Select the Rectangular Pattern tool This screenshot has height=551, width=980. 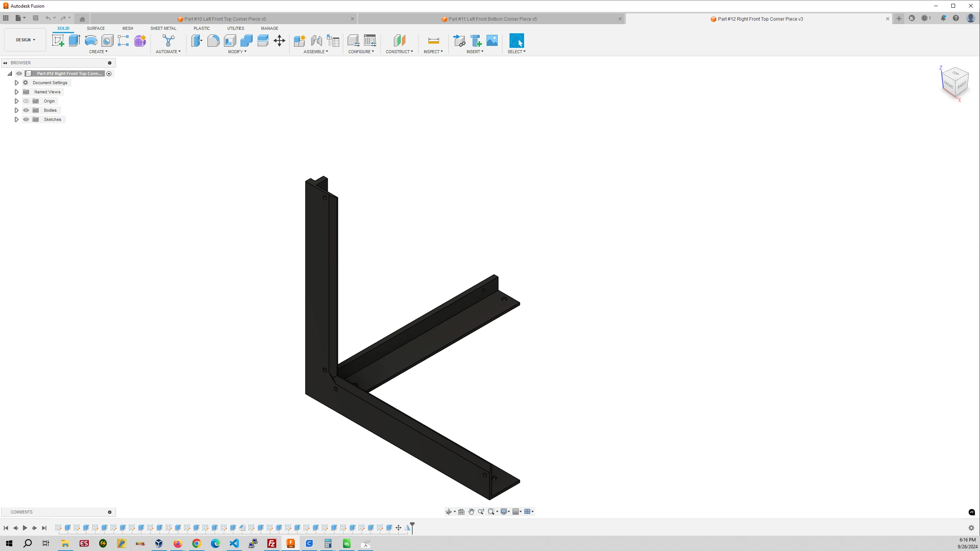coord(123,41)
